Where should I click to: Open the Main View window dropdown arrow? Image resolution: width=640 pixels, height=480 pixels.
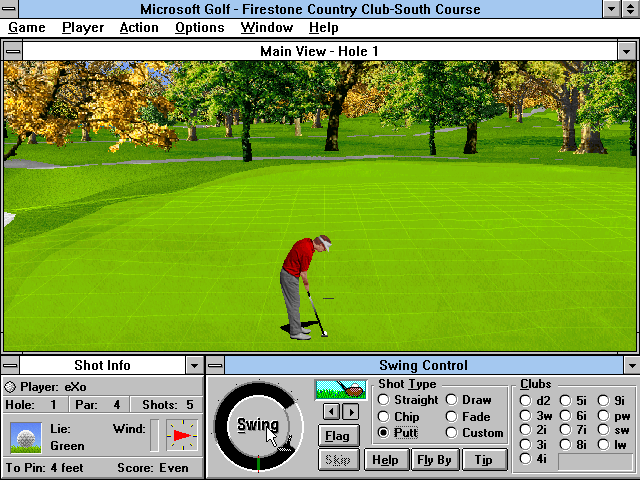(627, 51)
